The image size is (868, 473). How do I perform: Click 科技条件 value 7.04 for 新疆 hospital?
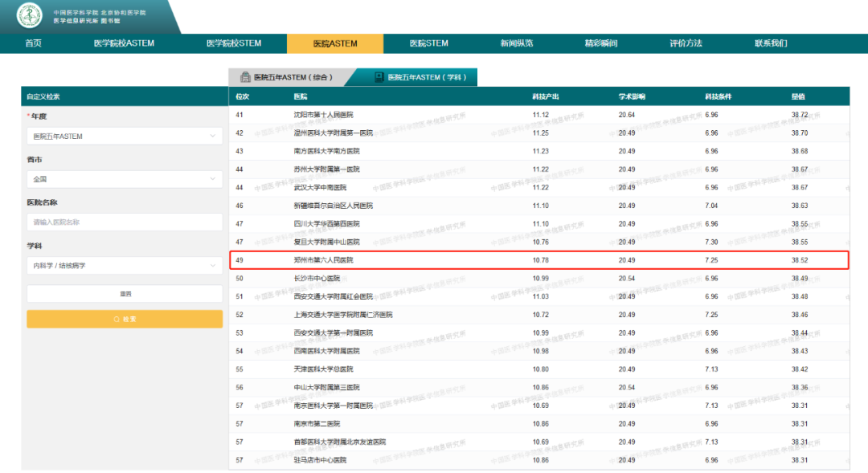coord(711,206)
